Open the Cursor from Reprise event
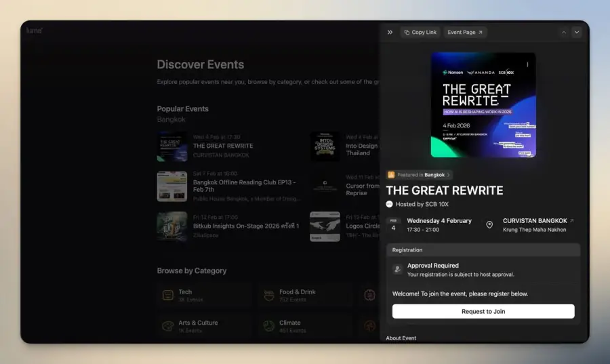Viewport: 610px width, 364px height. (x=363, y=189)
